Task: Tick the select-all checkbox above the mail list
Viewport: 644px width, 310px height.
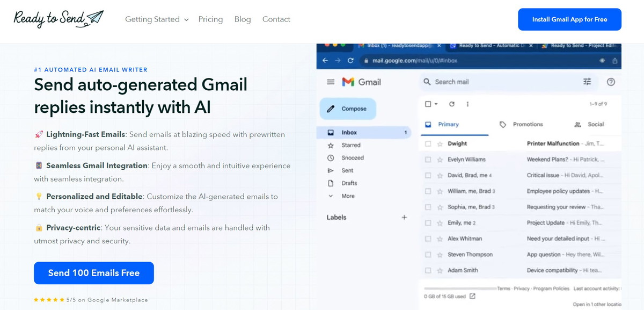Action: pos(428,104)
